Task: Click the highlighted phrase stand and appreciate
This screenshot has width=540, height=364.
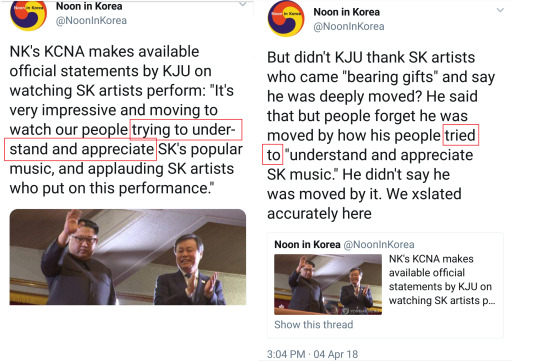Action: [x=81, y=149]
